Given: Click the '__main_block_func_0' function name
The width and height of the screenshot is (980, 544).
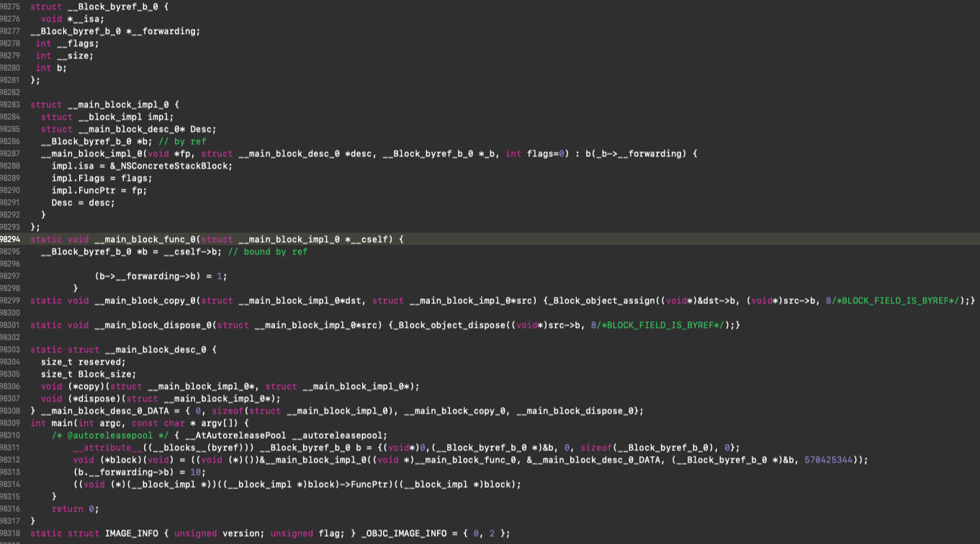Looking at the screenshot, I should pos(144,239).
